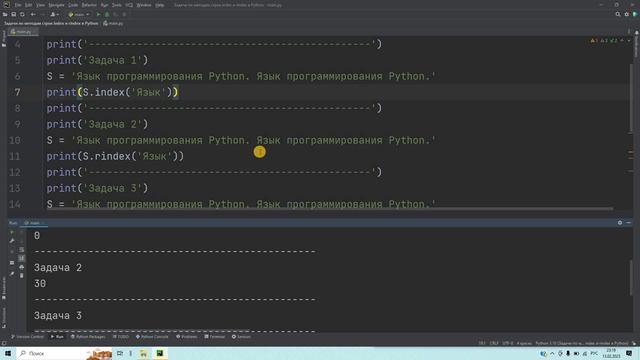Screen dimensions: 640x360
Task: Open the Windows Start menu
Action: pos(8,353)
